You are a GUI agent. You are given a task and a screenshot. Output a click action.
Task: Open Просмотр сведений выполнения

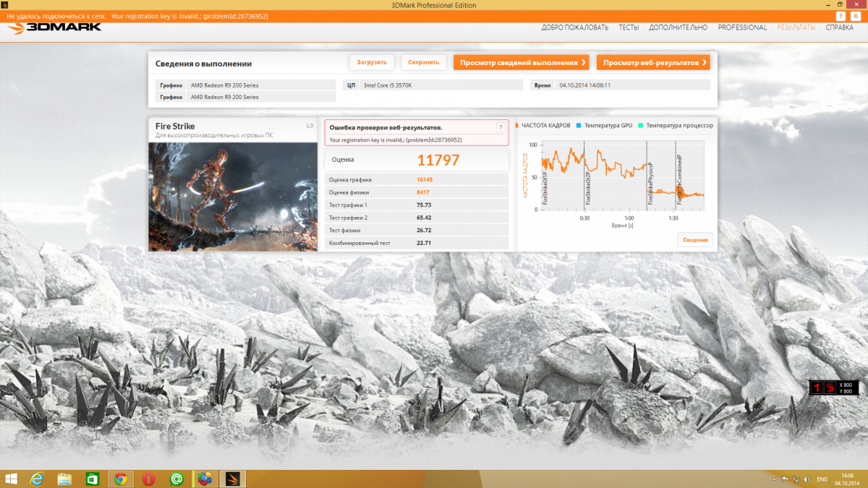[x=521, y=62]
